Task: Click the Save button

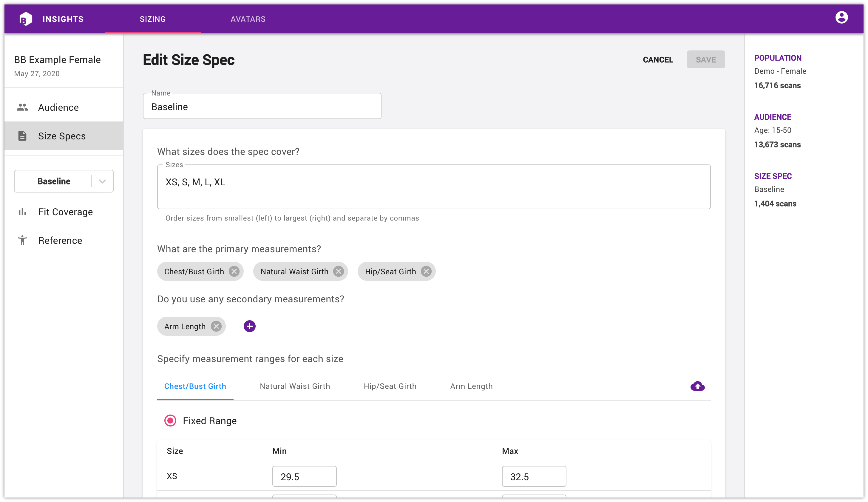Action: pos(705,60)
